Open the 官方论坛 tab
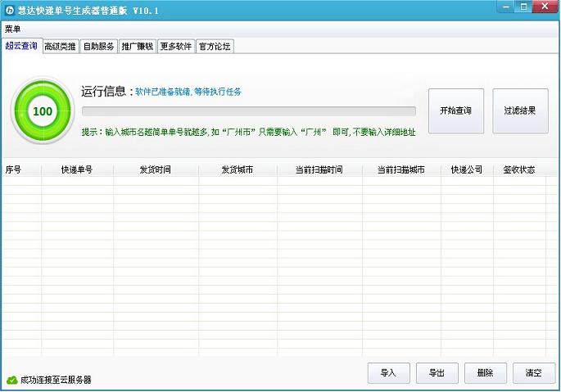Viewport: 561px width, 392px height. pos(215,47)
